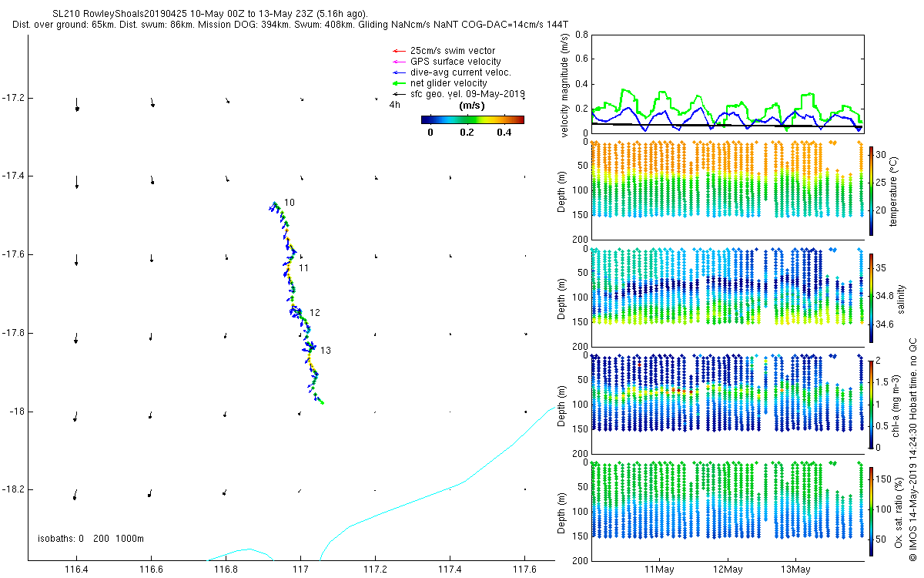Click the black sfc geo. vel. arrow

point(398,94)
